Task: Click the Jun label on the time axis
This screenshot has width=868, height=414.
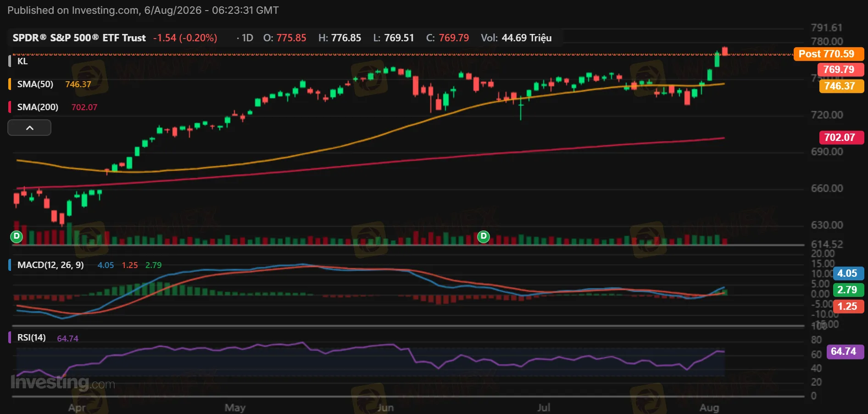Action: (x=385, y=408)
